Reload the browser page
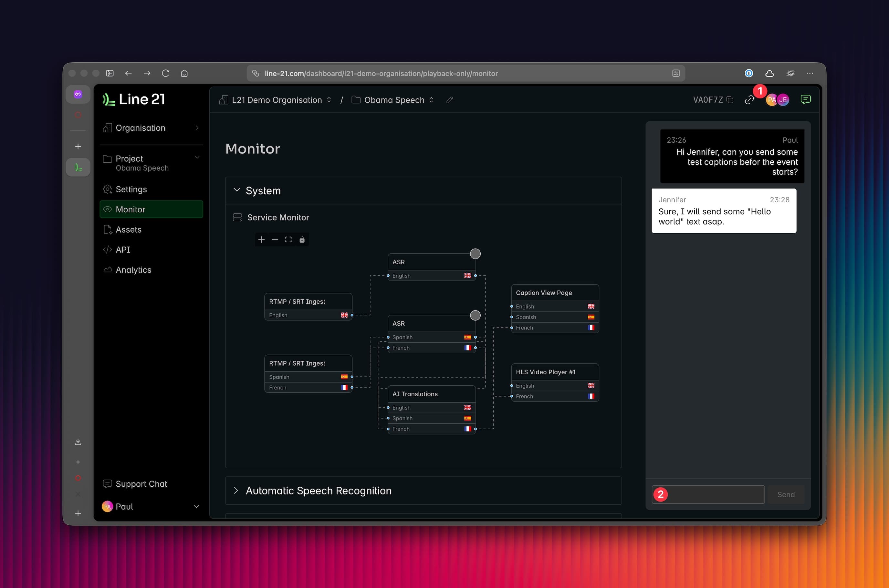 [x=165, y=74]
